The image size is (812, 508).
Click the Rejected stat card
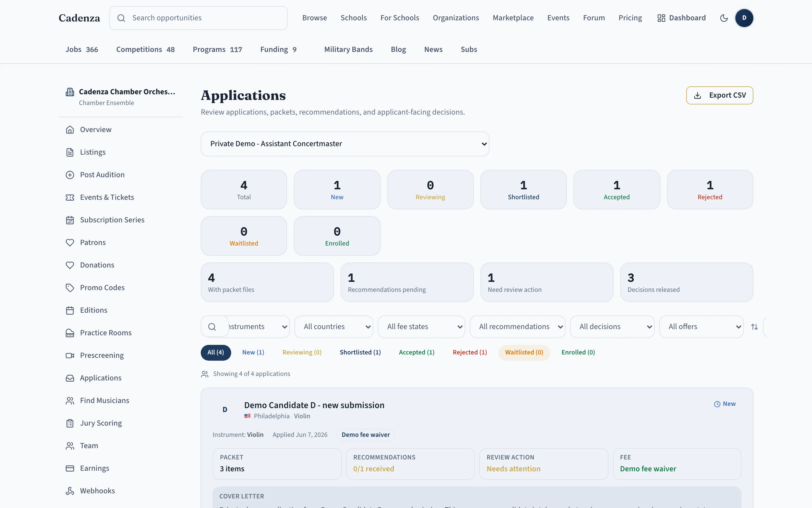pyautogui.click(x=710, y=189)
